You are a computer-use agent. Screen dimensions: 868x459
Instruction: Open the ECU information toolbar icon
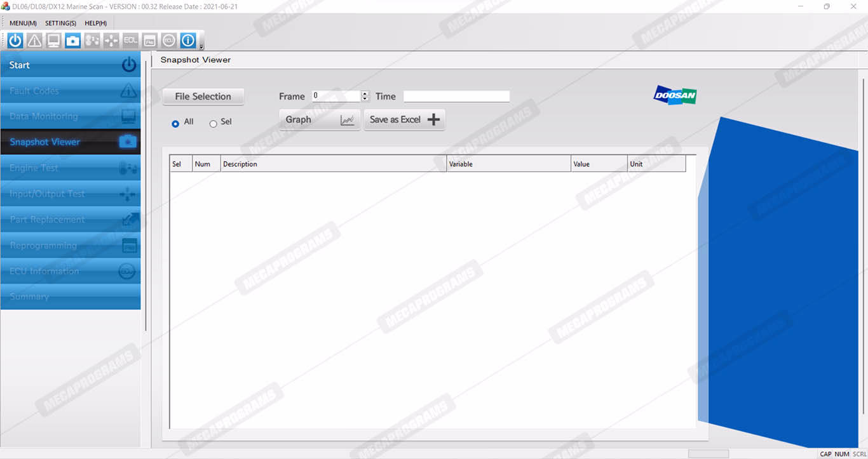coord(168,41)
